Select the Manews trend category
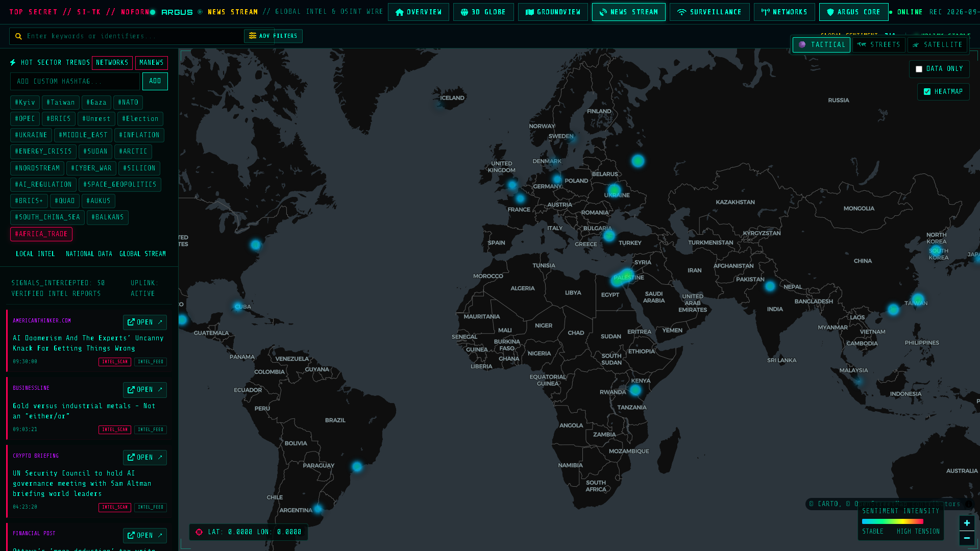 click(x=152, y=63)
